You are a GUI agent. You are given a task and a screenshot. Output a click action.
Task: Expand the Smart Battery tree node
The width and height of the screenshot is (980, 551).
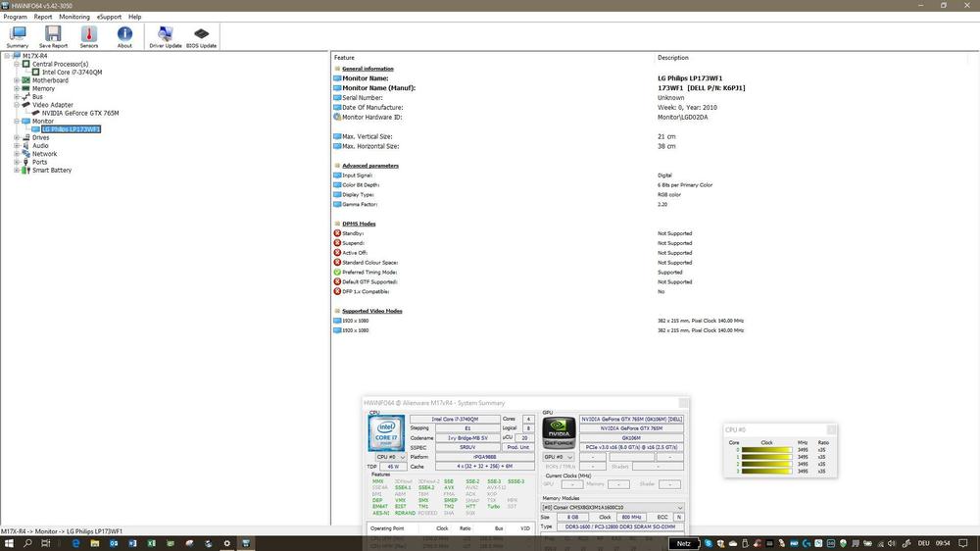click(17, 170)
